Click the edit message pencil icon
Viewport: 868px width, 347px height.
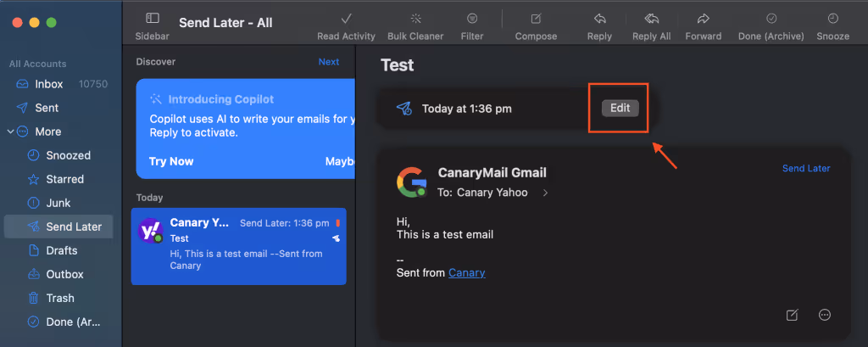click(x=793, y=315)
